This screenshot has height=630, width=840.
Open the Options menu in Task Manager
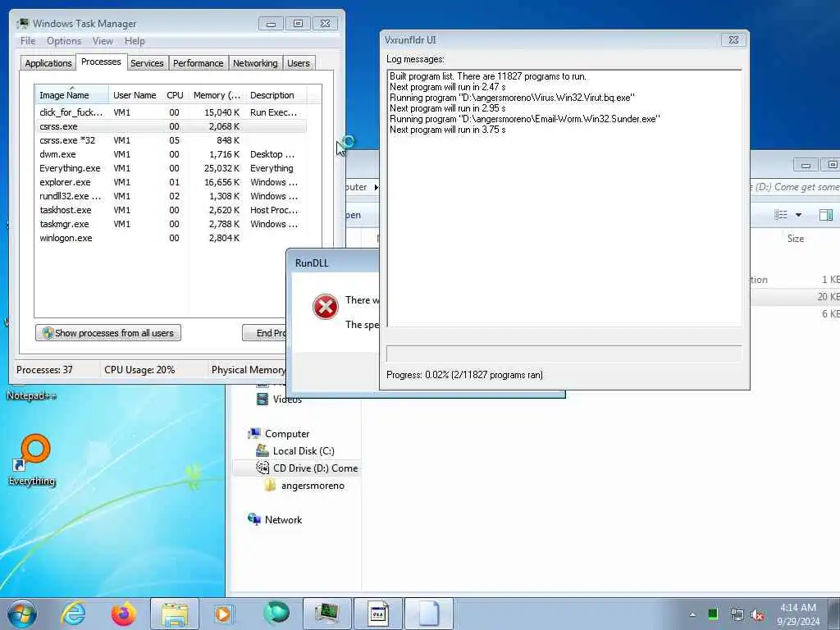coord(64,41)
